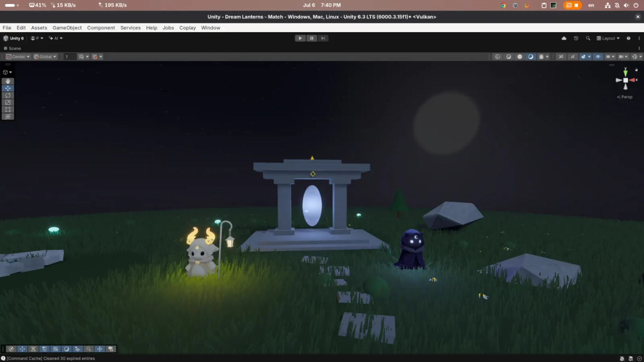
Task: Open the account P dropdown
Action: coord(37,38)
